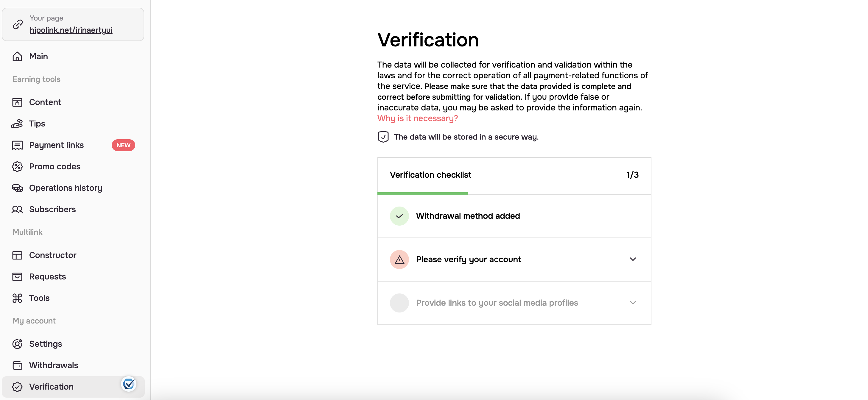Click the Tips hand-coin icon
This screenshot has height=400, width=868.
click(x=17, y=124)
